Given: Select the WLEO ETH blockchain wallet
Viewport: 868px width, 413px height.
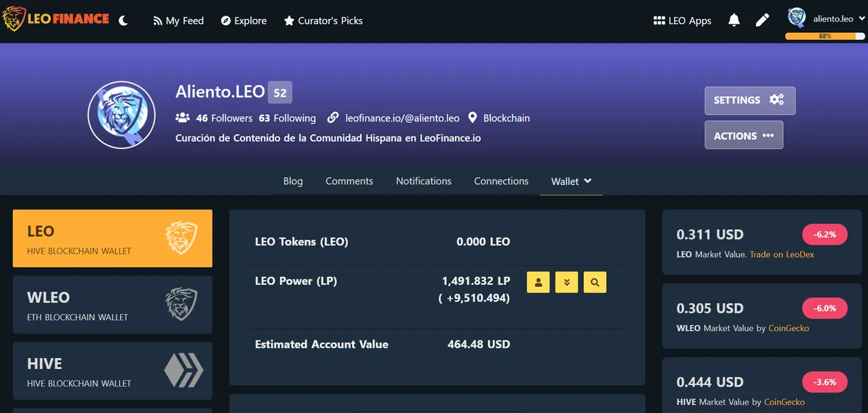Looking at the screenshot, I should pyautogui.click(x=113, y=304).
